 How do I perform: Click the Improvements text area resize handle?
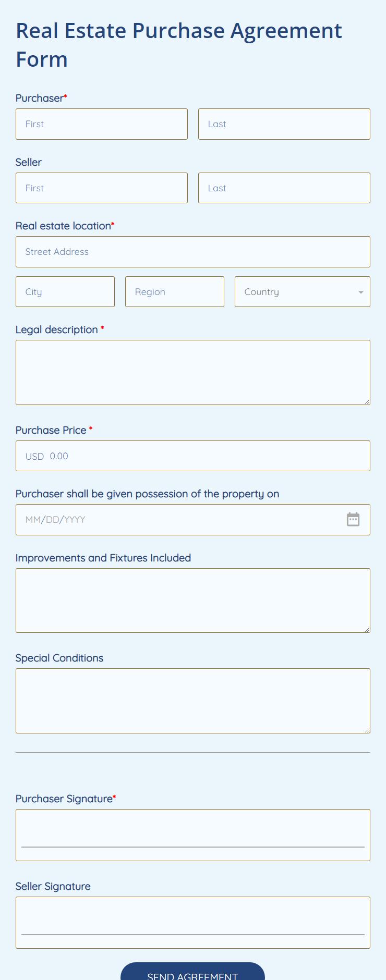[367, 630]
